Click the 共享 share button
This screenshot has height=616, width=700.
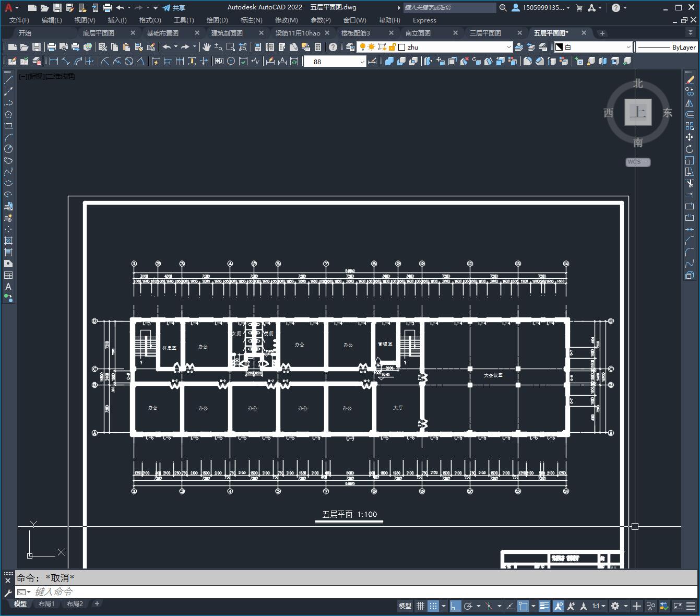point(173,7)
